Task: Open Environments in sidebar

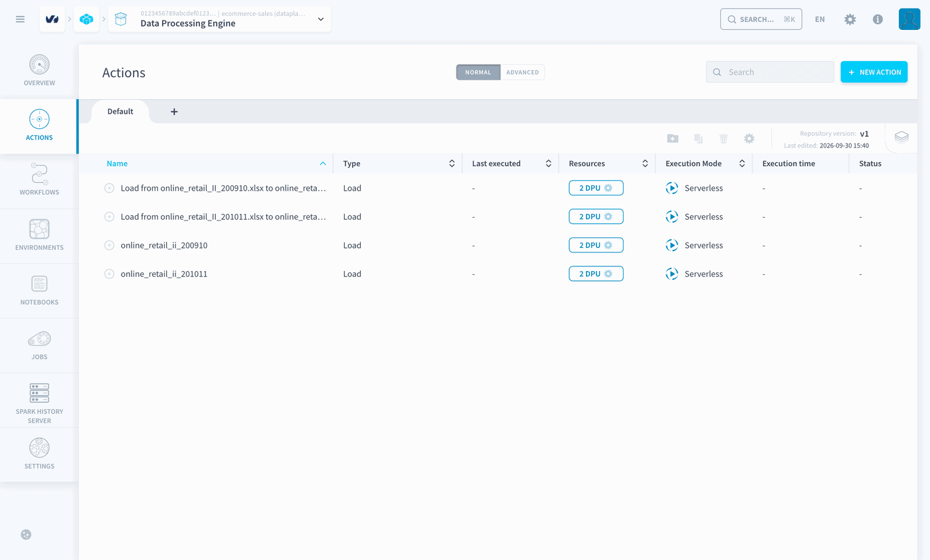Action: click(39, 236)
